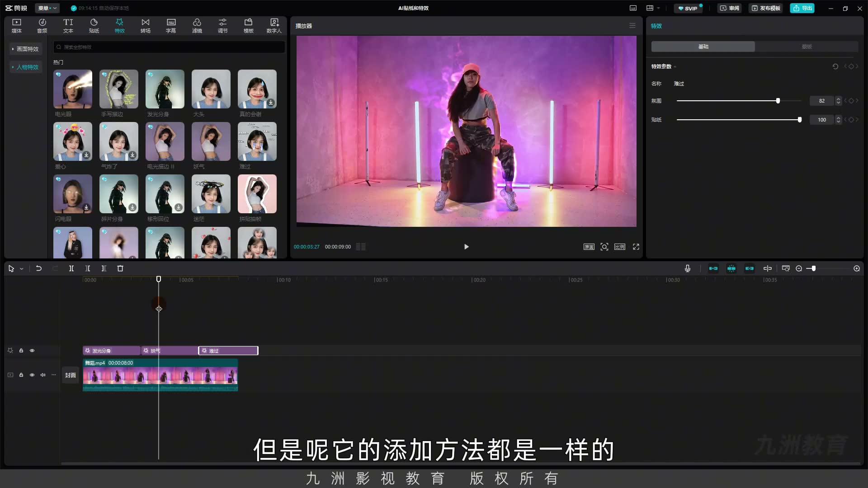Toggle clip linkage
Image resolution: width=868 pixels, height=488 pixels.
[750, 268]
